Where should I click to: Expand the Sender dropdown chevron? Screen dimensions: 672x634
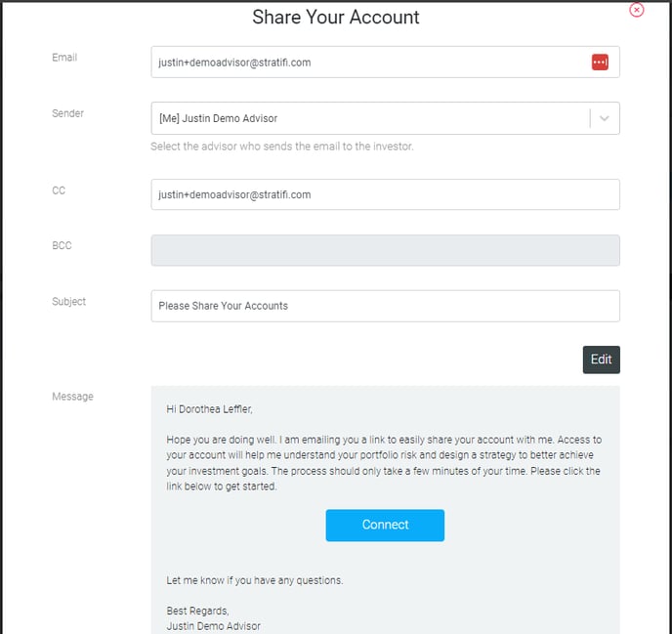coord(605,118)
